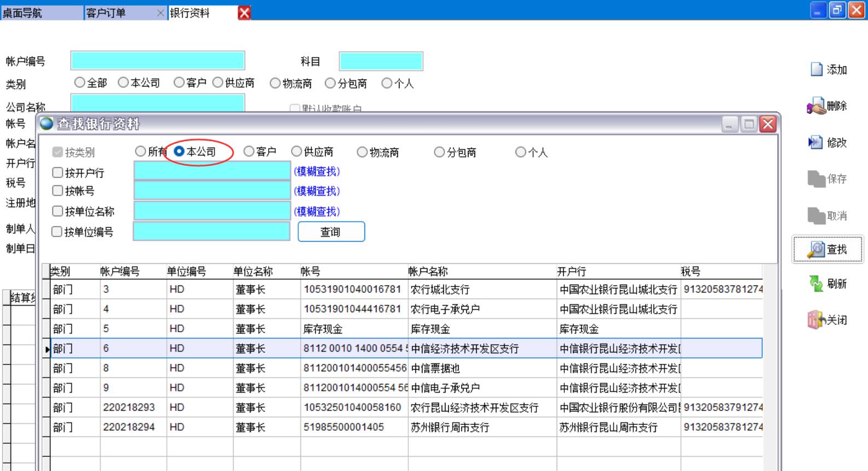
Task: Open the 桌面导航 tab
Action: tap(23, 13)
